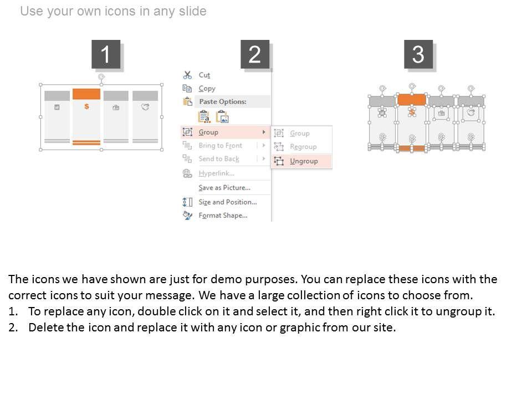Select Ungroup from the Group submenu
532x399 pixels.
tap(304, 161)
